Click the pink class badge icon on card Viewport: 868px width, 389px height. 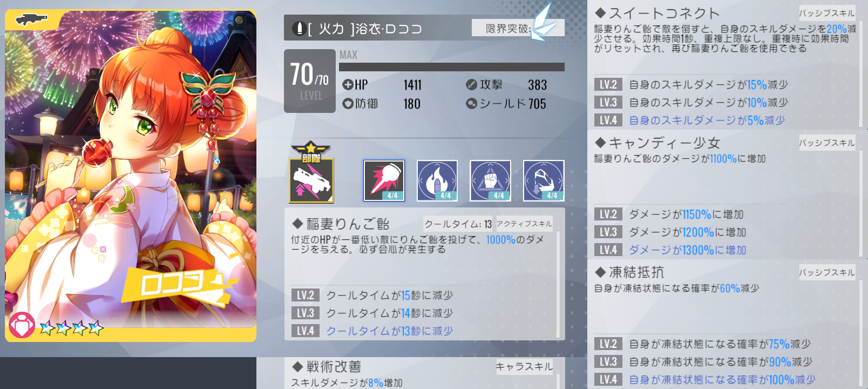pos(22,325)
